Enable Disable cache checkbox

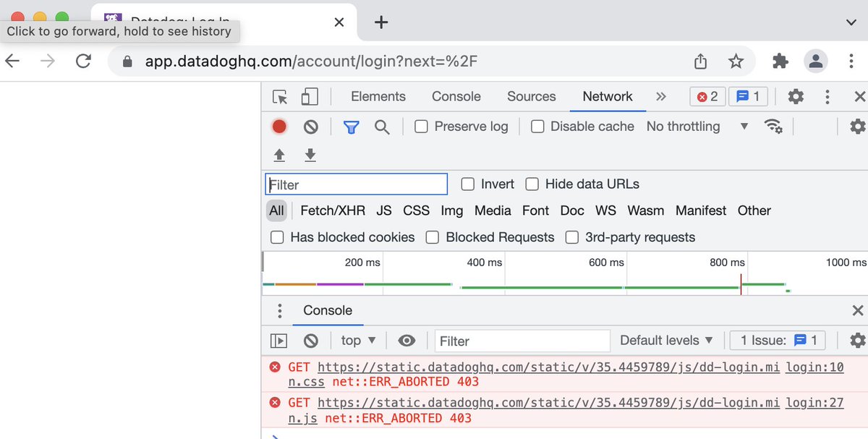(x=537, y=127)
